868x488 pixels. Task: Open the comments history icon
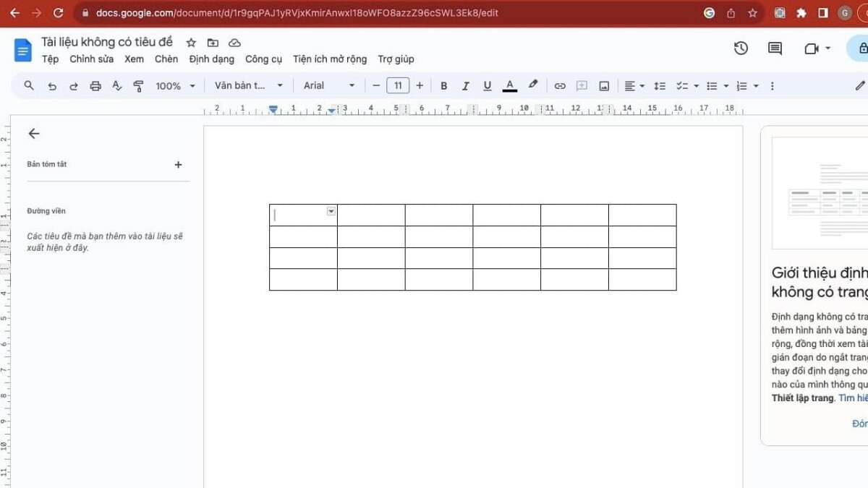775,48
